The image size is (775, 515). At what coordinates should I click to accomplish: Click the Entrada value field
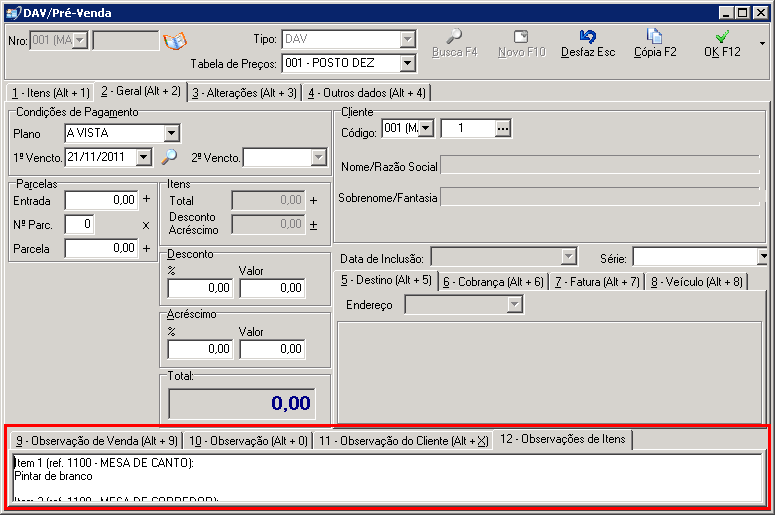(102, 200)
